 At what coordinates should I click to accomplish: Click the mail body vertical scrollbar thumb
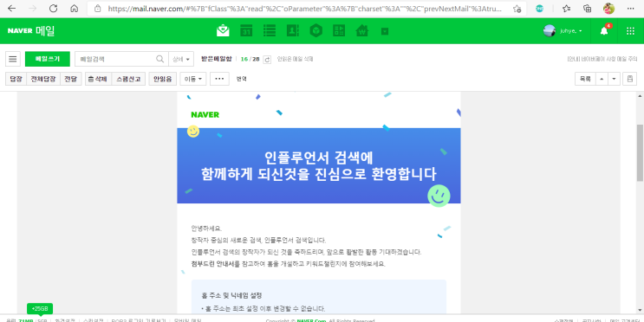point(640,152)
